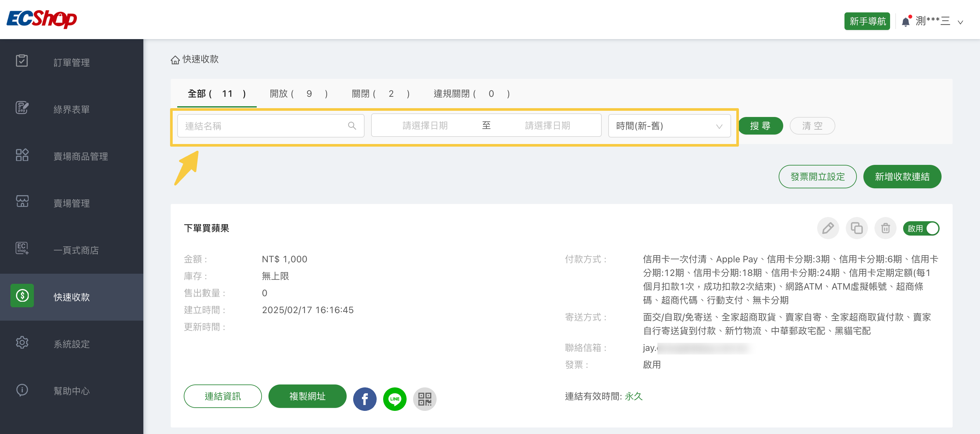Click the 無上限 stock value
The image size is (980, 434).
[x=275, y=276]
